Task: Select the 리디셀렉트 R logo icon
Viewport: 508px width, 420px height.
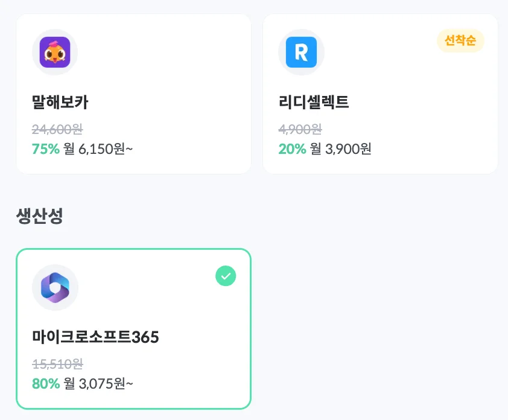Action: click(x=302, y=52)
